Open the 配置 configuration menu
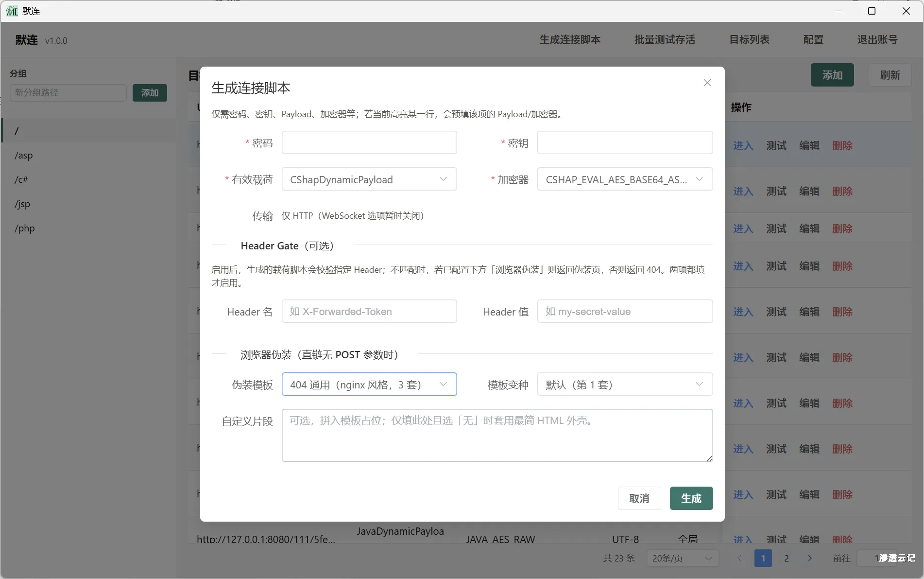This screenshot has width=924, height=579. (x=813, y=40)
